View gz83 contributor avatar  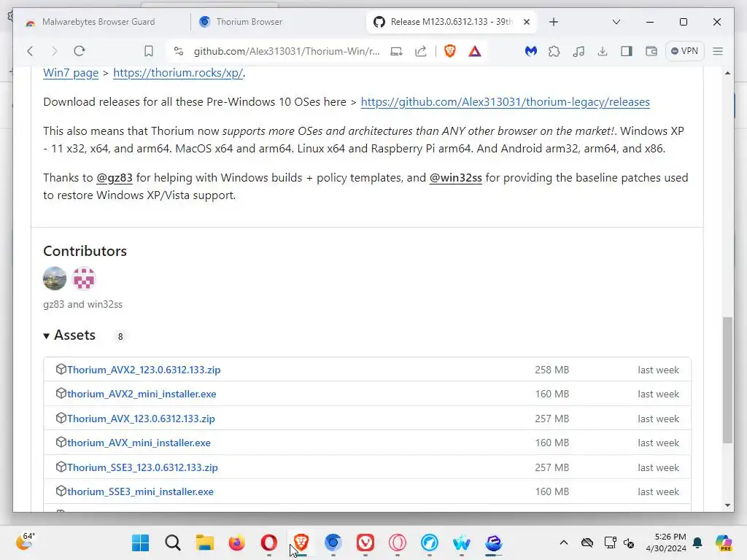(x=55, y=279)
